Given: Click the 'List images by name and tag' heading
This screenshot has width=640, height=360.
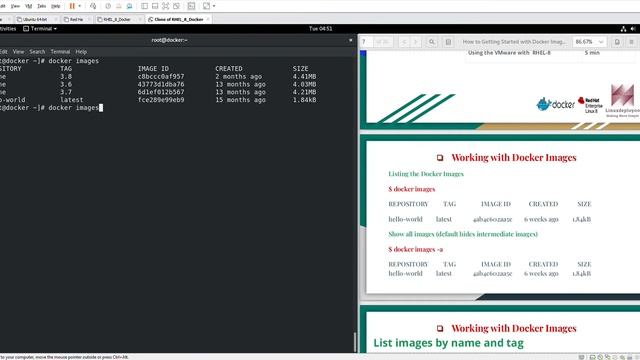Looking at the screenshot, I should [x=449, y=343].
